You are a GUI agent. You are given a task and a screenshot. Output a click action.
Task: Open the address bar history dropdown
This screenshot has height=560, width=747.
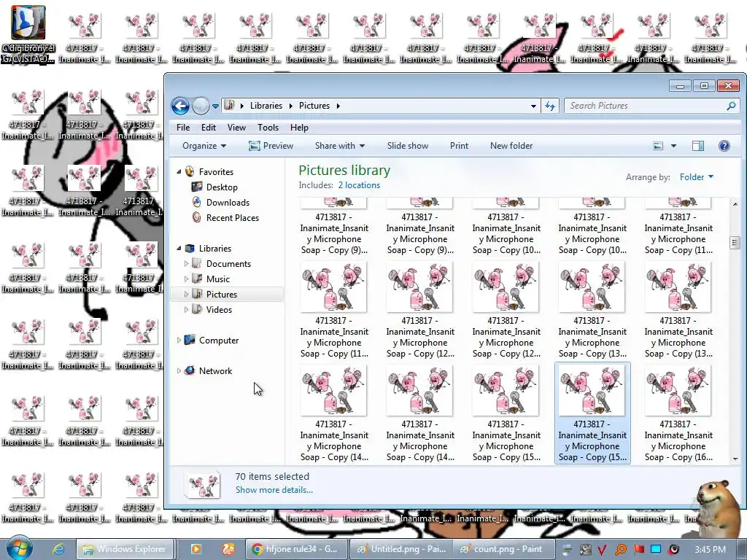coord(533,106)
